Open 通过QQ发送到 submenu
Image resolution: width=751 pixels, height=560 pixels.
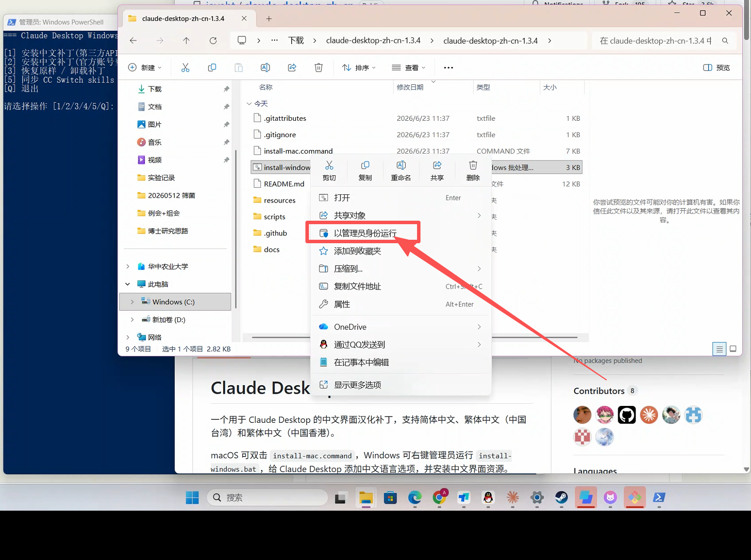(x=401, y=344)
